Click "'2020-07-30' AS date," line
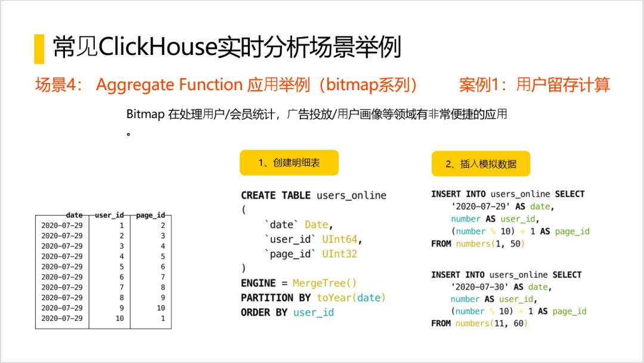This screenshot has width=644, height=363. point(501,287)
